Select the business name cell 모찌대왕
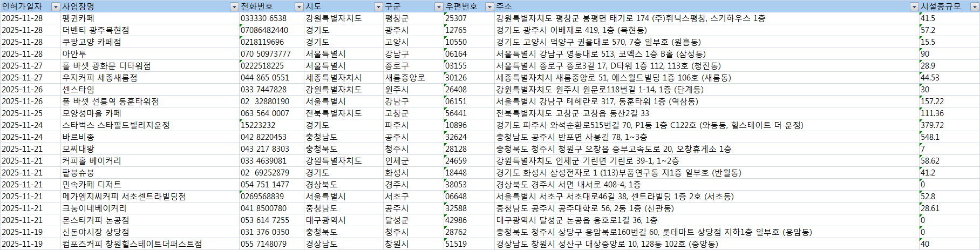This screenshot has width=980, height=250. (x=149, y=149)
